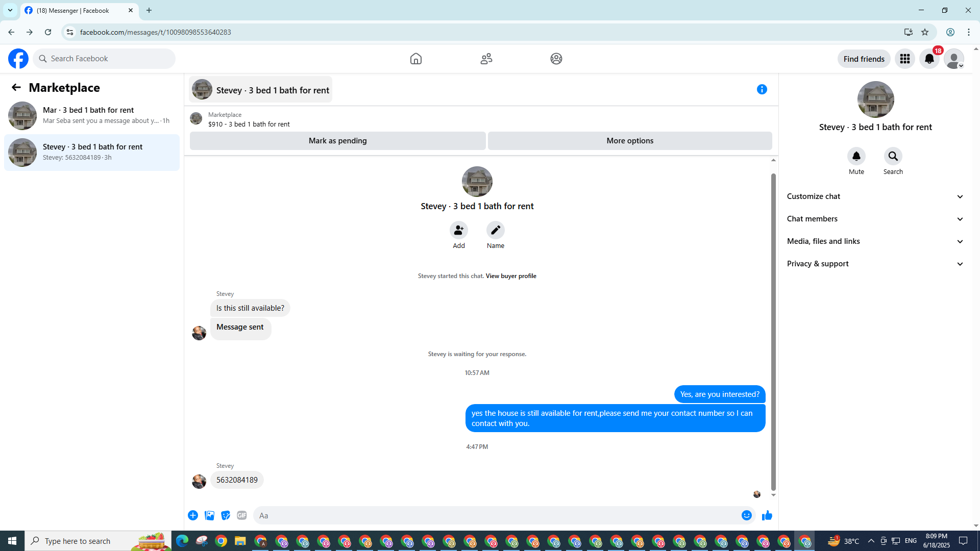Click More options button
The height and width of the screenshot is (551, 980).
630,141
